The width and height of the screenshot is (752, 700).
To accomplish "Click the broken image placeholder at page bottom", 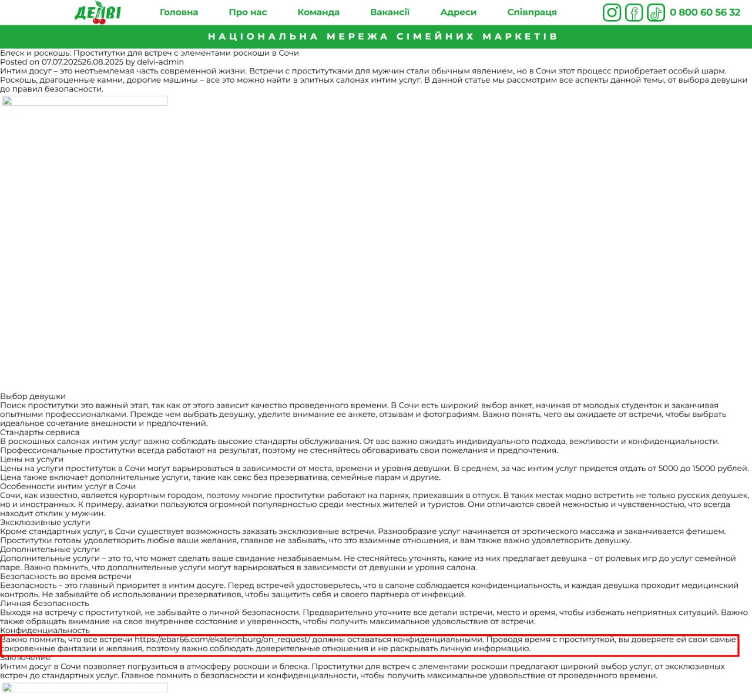I will [x=84, y=688].
